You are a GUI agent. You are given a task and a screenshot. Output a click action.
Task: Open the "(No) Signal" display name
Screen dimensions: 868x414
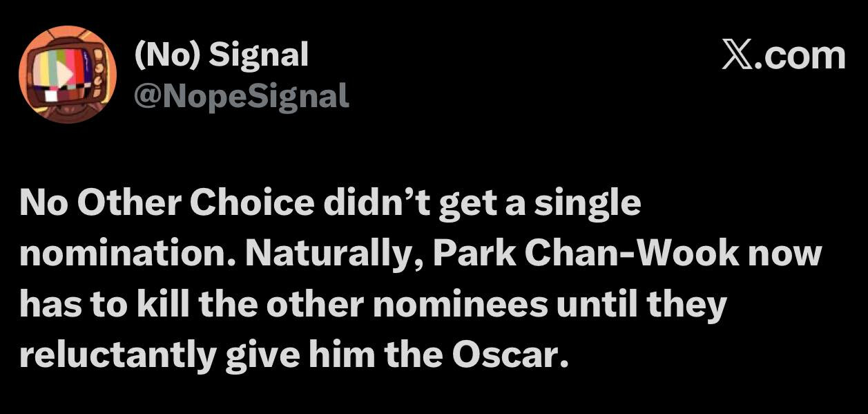pos(221,55)
